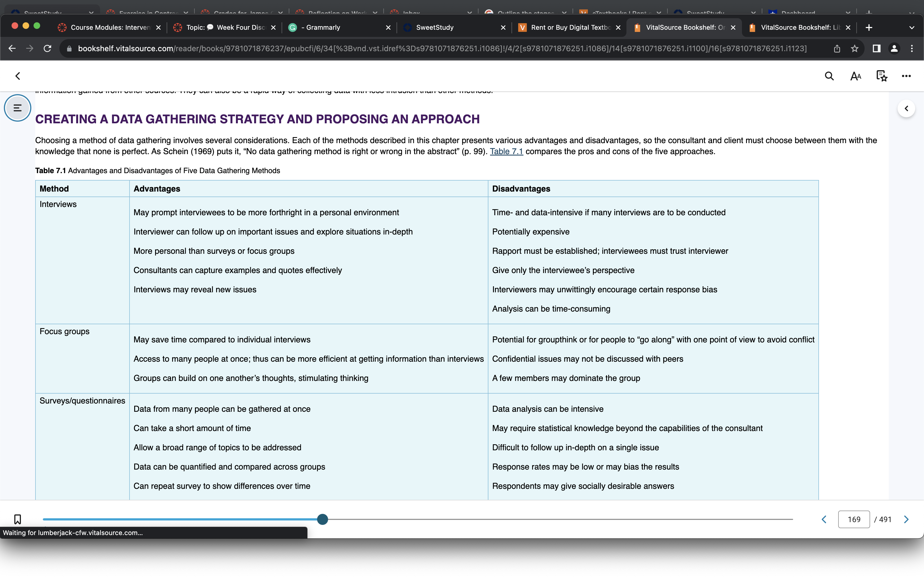Click the browser back arrow
The width and height of the screenshot is (924, 578).
tap(12, 48)
